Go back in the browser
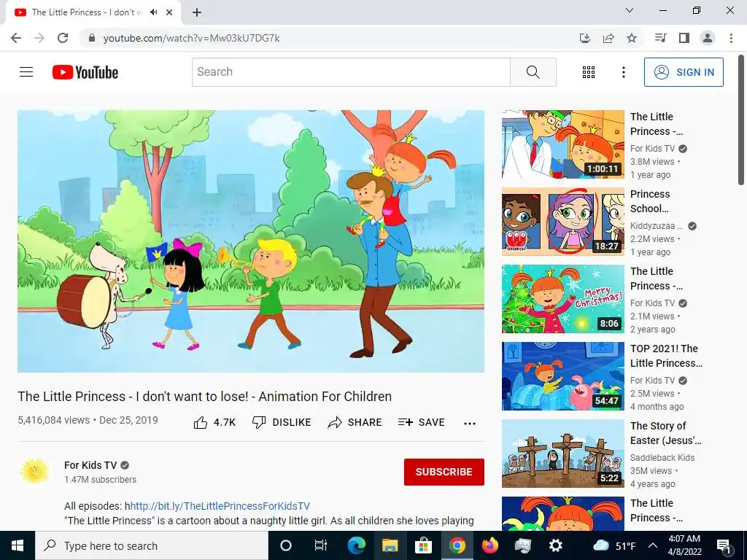747x560 pixels. pos(16,38)
